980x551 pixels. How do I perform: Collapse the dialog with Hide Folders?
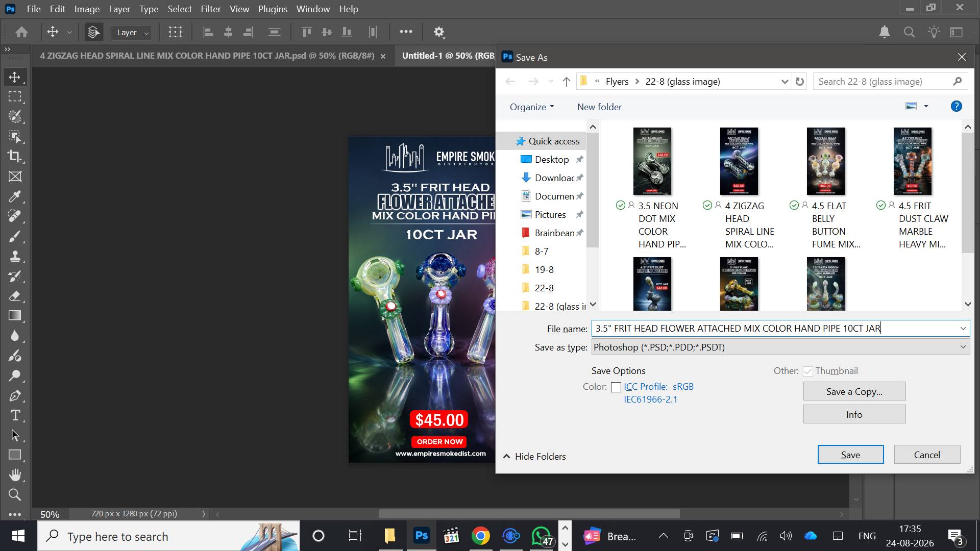pos(534,457)
